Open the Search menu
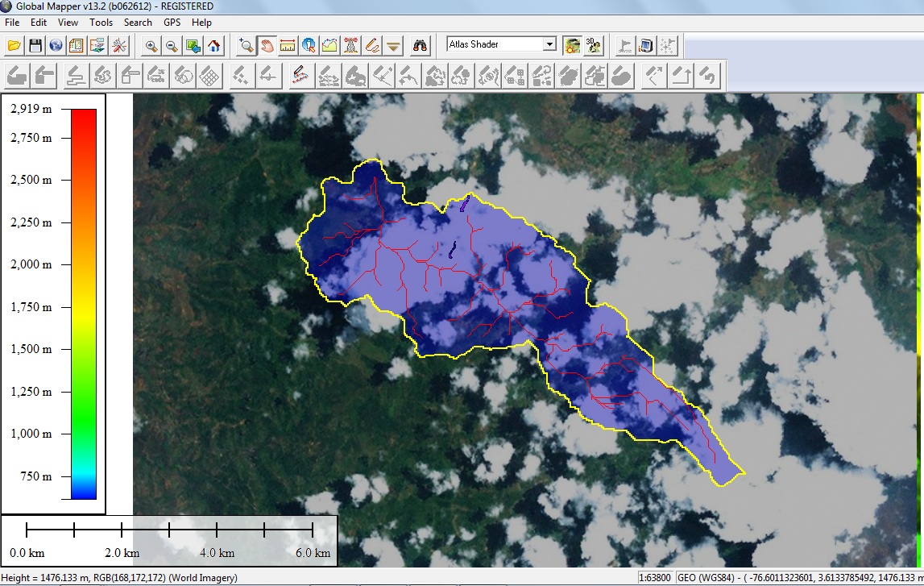The width and height of the screenshot is (924, 586). 137,23
